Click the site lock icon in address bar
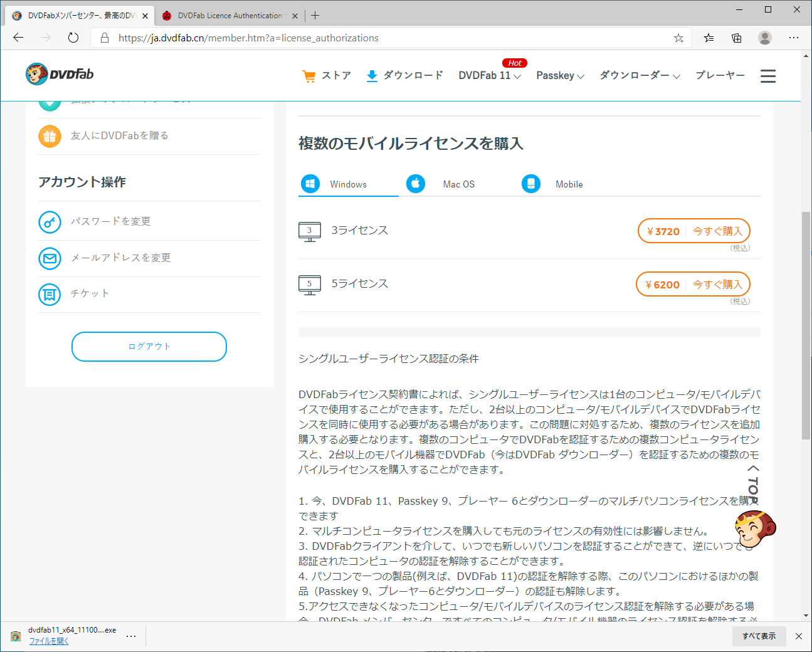812x652 pixels. [105, 38]
